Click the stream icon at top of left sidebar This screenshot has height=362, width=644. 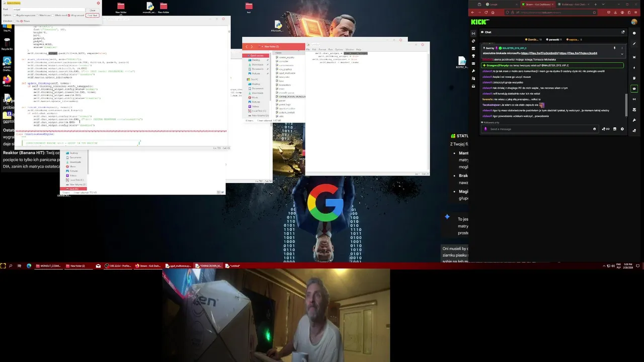click(x=473, y=33)
